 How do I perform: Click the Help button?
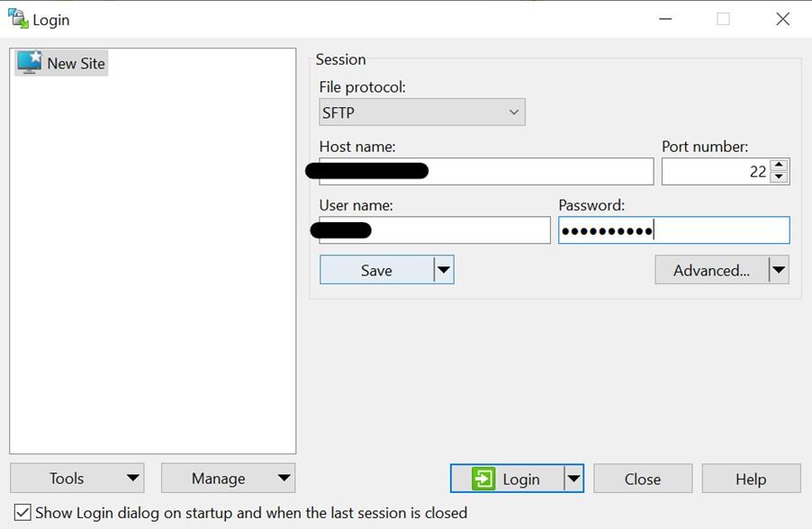point(751,478)
